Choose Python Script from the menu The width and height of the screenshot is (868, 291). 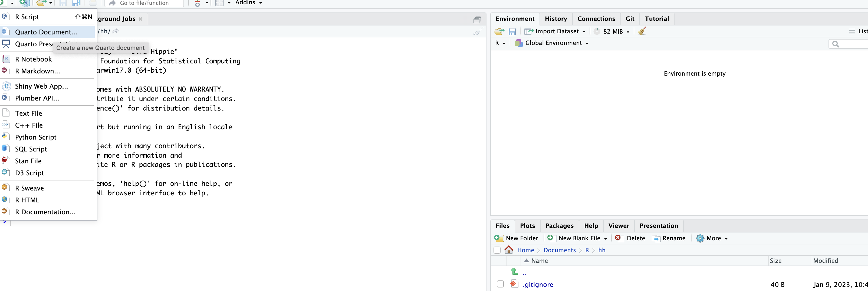pos(48,137)
